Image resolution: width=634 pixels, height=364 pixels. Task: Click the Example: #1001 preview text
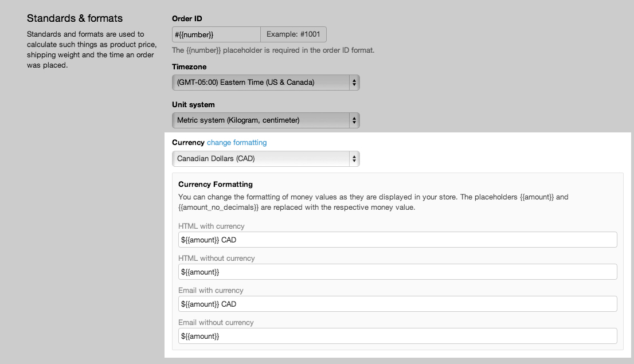[293, 34]
